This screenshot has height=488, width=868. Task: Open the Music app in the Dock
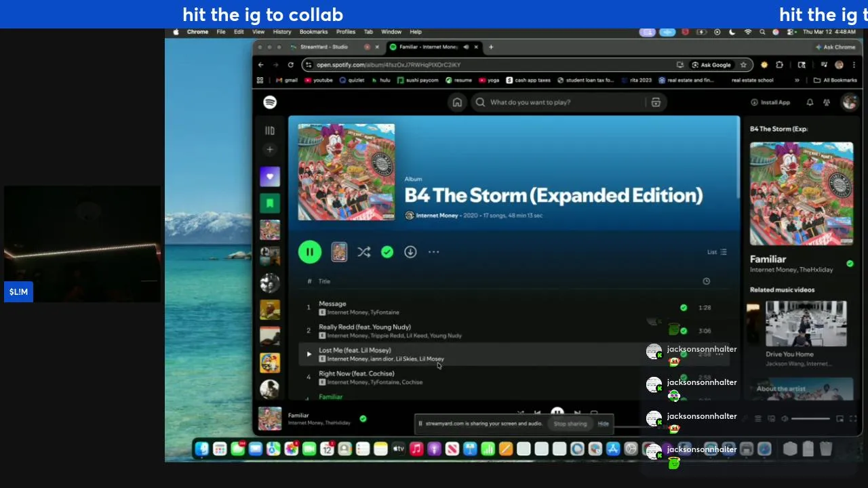[x=416, y=449]
